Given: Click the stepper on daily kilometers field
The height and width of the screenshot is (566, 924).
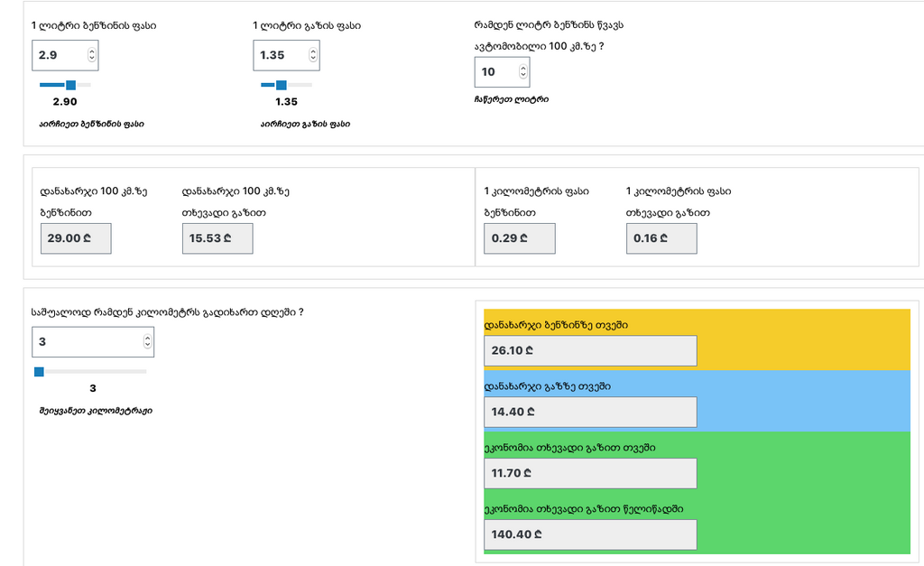Looking at the screenshot, I should click(x=148, y=342).
